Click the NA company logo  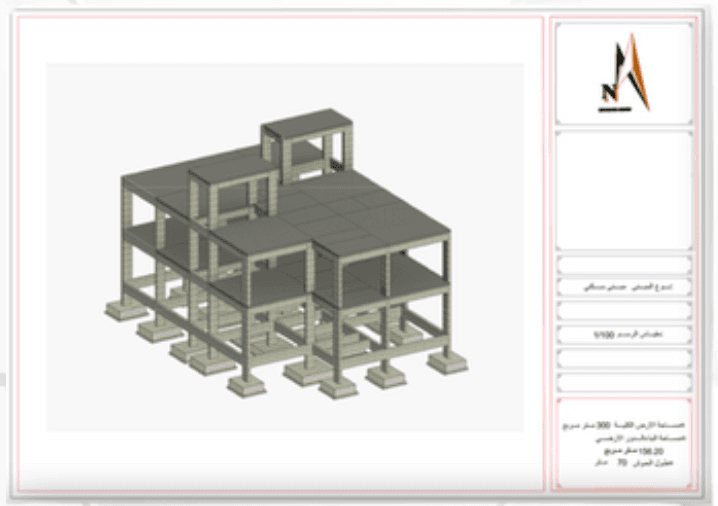tap(625, 73)
